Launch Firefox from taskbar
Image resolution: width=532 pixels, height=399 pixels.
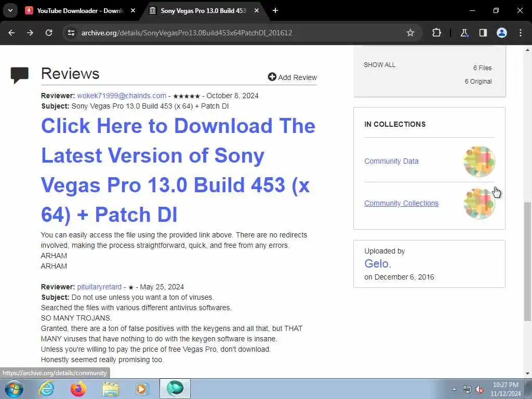[x=78, y=389]
